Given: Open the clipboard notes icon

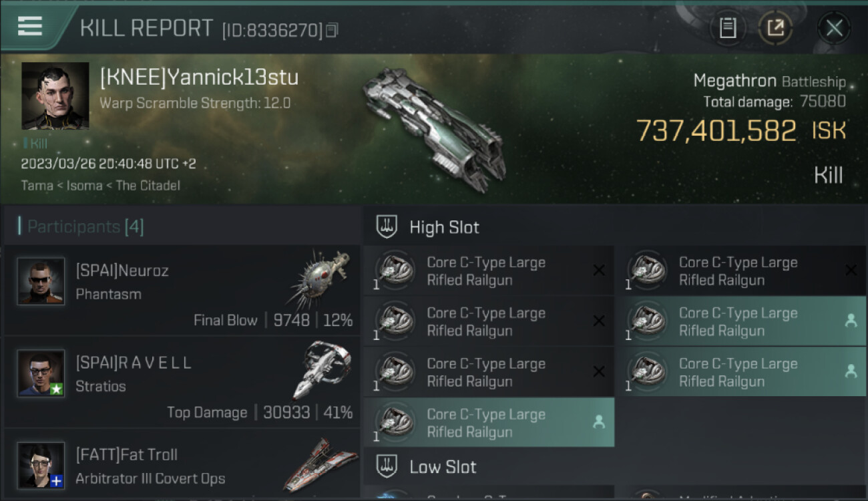Looking at the screenshot, I should (728, 28).
